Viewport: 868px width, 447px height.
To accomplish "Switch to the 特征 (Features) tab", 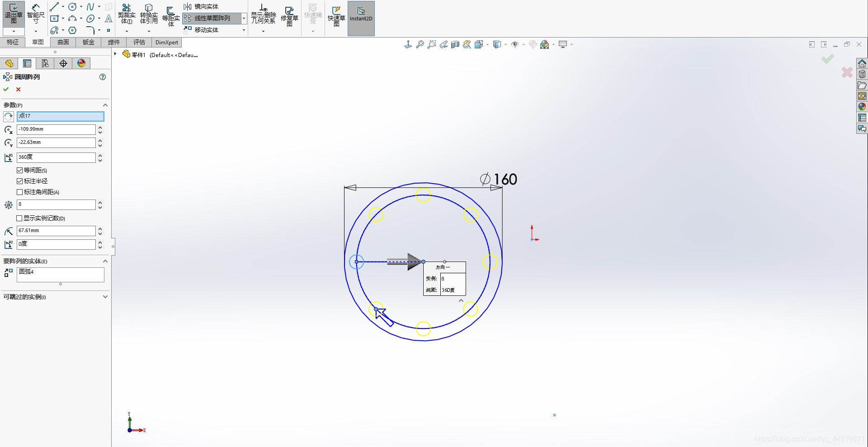I will pos(13,42).
